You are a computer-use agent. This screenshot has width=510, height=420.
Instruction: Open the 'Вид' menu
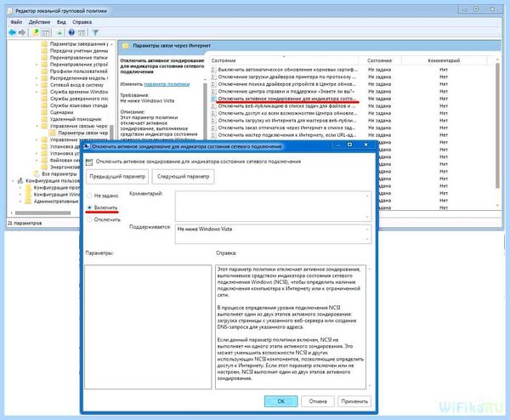(x=61, y=22)
